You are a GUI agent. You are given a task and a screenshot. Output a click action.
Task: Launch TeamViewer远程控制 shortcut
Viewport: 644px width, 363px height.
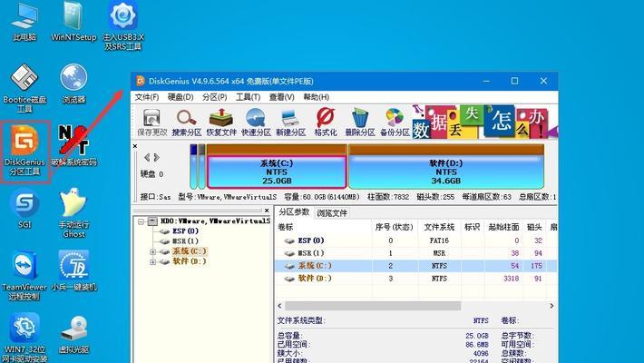24,276
